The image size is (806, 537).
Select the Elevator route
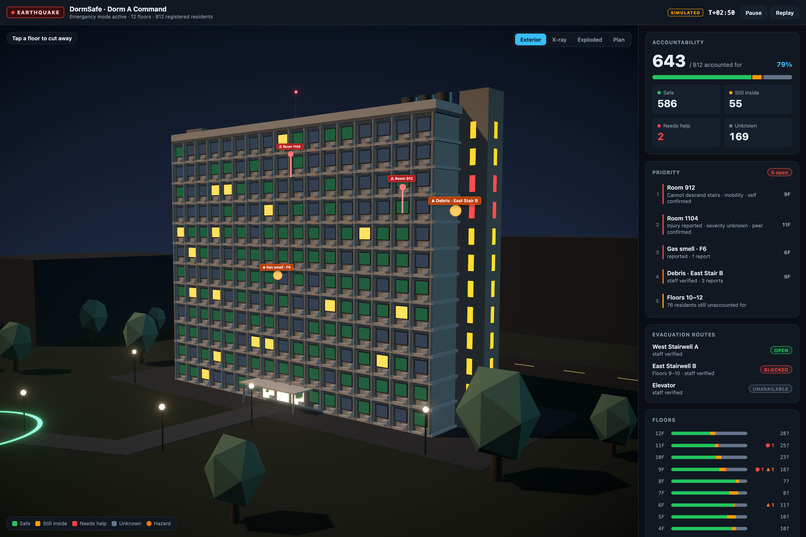(722, 388)
